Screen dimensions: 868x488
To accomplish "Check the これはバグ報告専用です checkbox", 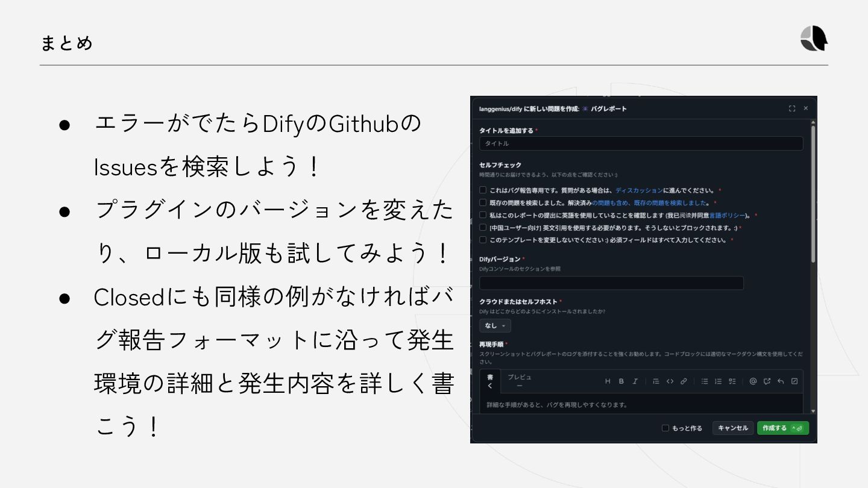I will pos(483,190).
